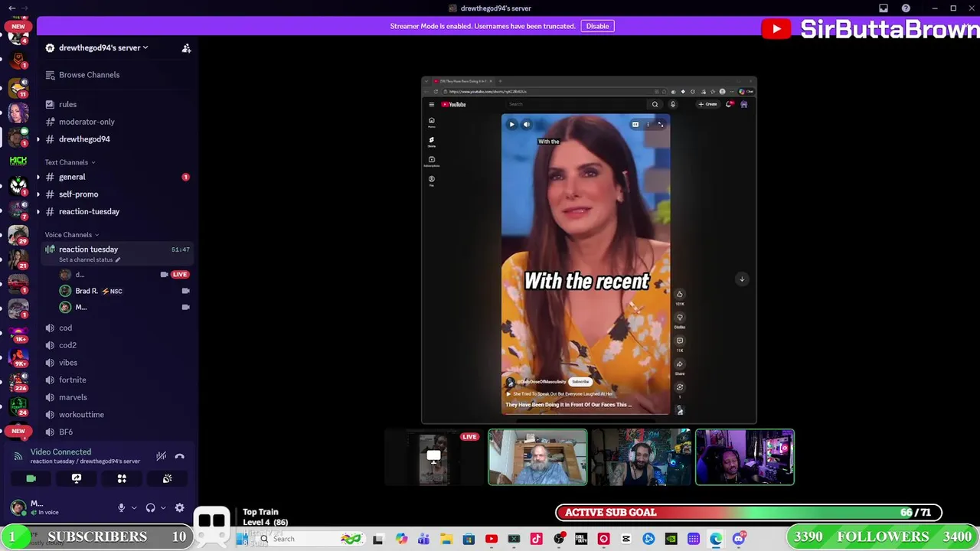Open Microsoft Edge from the taskbar

pos(716,540)
